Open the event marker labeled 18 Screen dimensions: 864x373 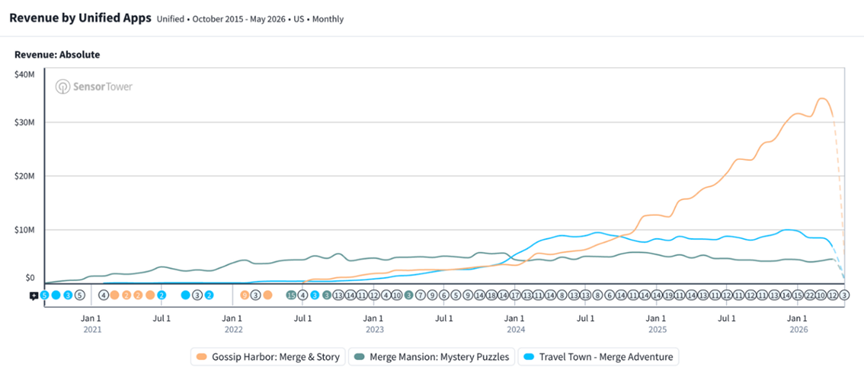click(x=492, y=295)
